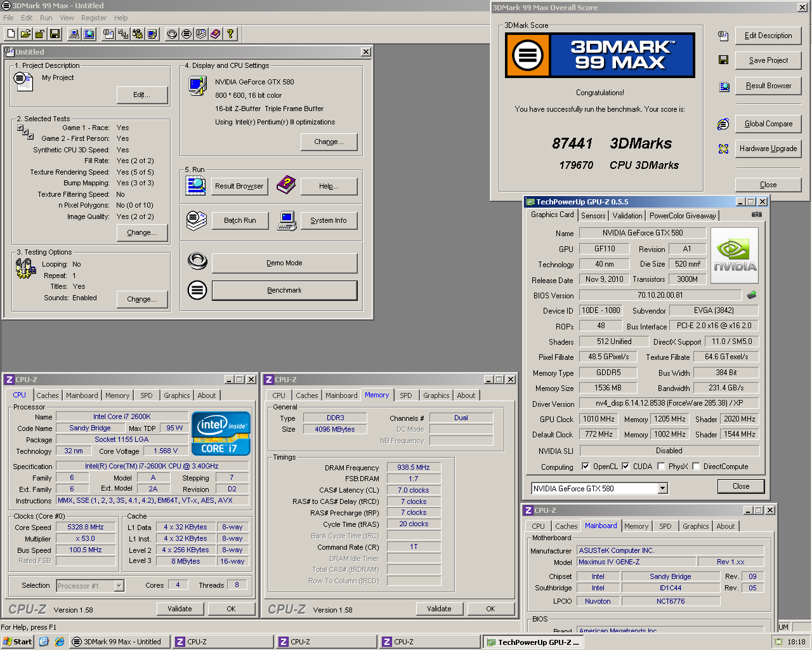Click the Project Description toolbar icon
812x650 pixels.
pyautogui.click(x=109, y=34)
